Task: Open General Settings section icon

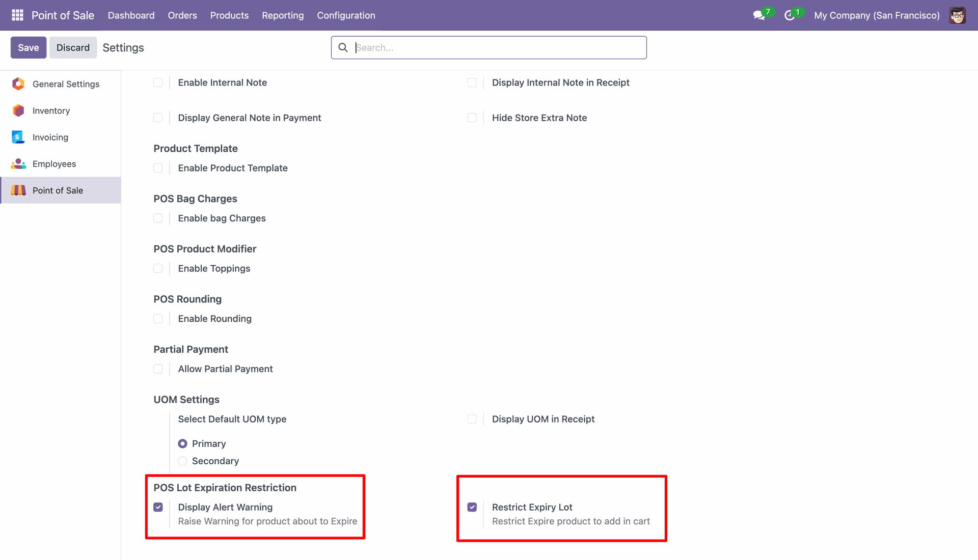Action: pyautogui.click(x=18, y=84)
